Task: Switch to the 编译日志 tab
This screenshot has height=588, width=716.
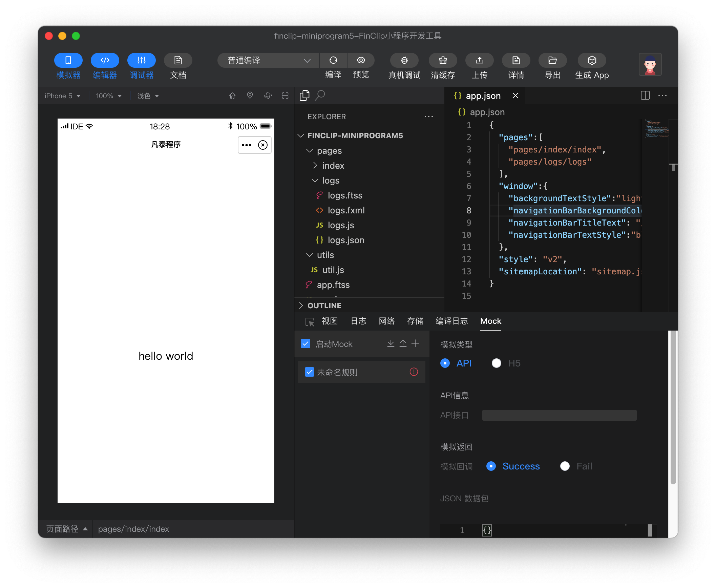Action: click(x=451, y=321)
